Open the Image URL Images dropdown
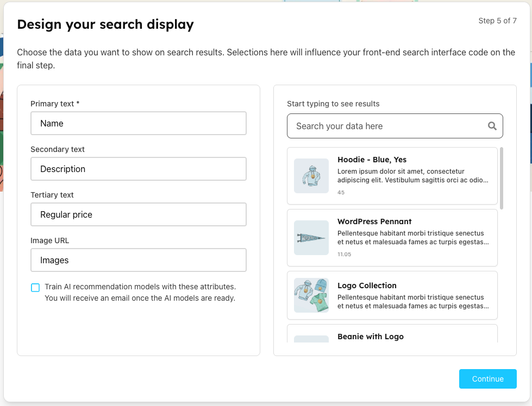 [x=139, y=260]
